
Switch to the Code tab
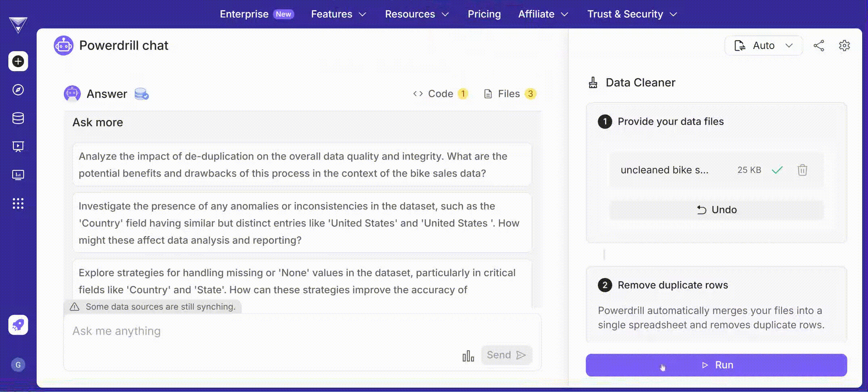click(440, 94)
